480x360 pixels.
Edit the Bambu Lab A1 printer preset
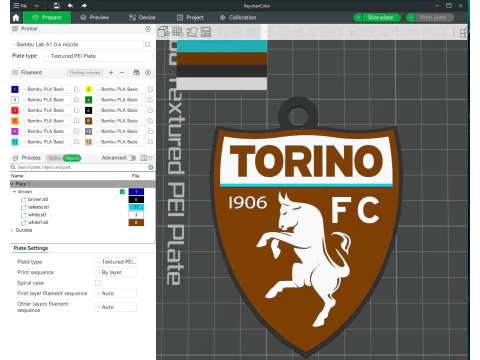pos(148,44)
